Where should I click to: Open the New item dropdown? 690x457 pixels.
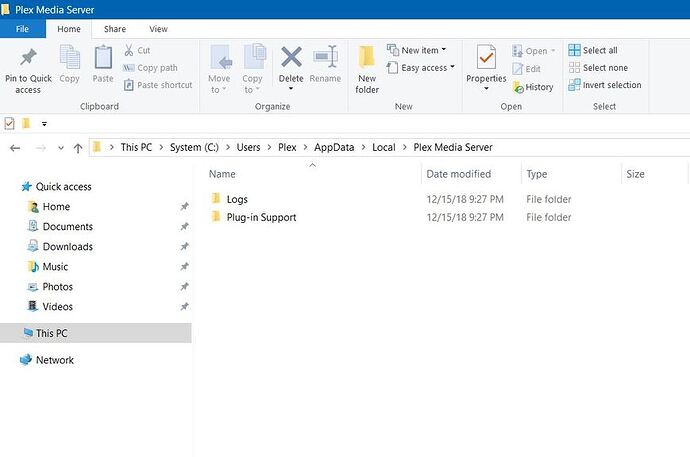point(416,50)
